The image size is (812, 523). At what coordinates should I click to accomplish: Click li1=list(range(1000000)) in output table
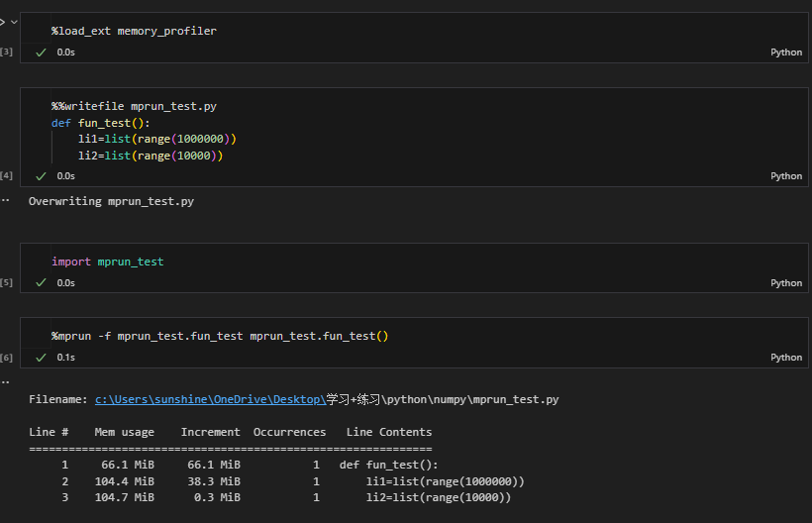(446, 481)
